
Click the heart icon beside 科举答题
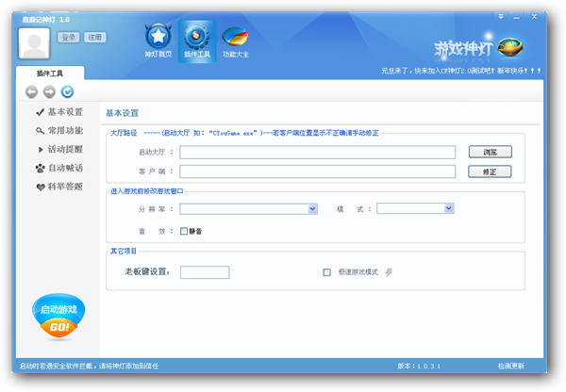[41, 188]
